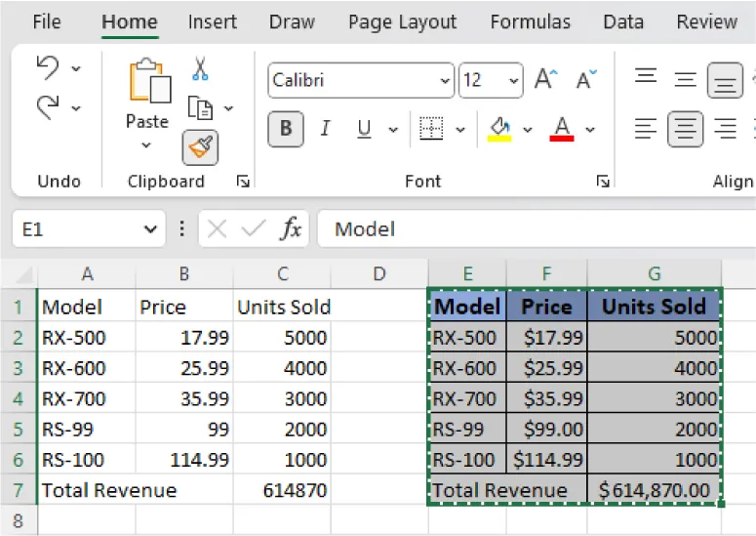Click the Format Painter brush icon
Image resolution: width=756 pixels, height=536 pixels.
coord(200,148)
